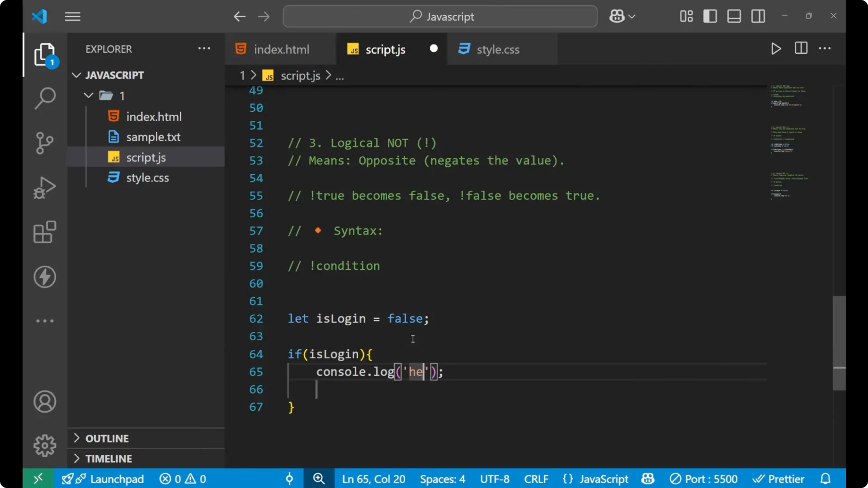Open the Run and Debug view

(x=45, y=187)
